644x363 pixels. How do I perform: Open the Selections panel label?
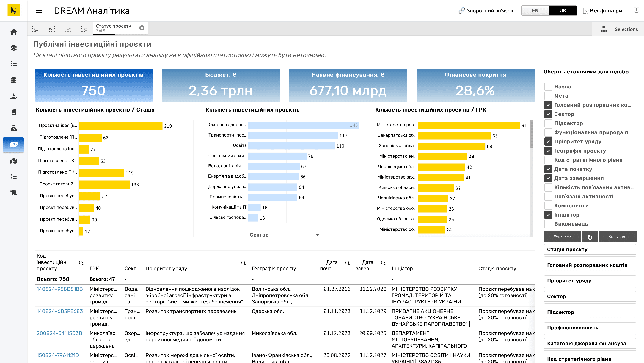click(x=626, y=29)
